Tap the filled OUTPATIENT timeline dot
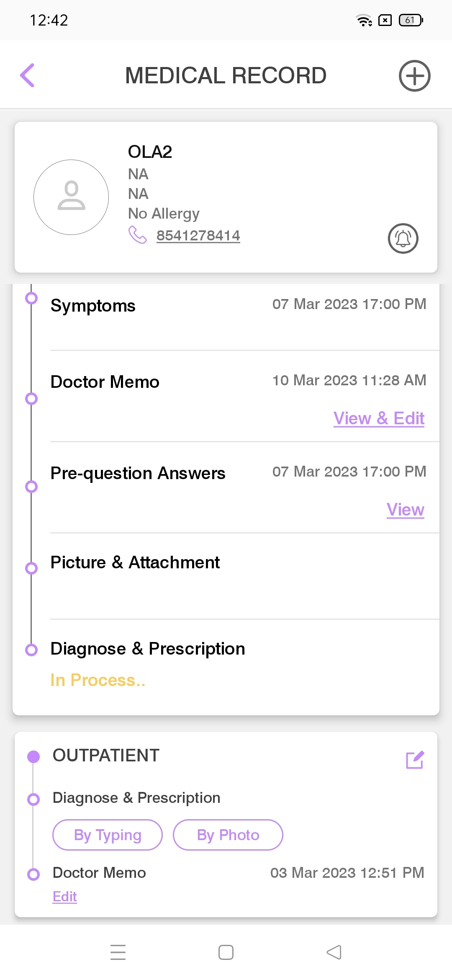Image resolution: width=452 pixels, height=980 pixels. pyautogui.click(x=33, y=756)
